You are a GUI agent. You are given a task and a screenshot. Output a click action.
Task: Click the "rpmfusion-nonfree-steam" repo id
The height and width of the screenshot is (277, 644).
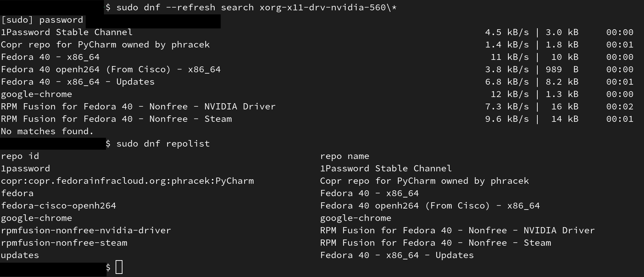(x=64, y=243)
